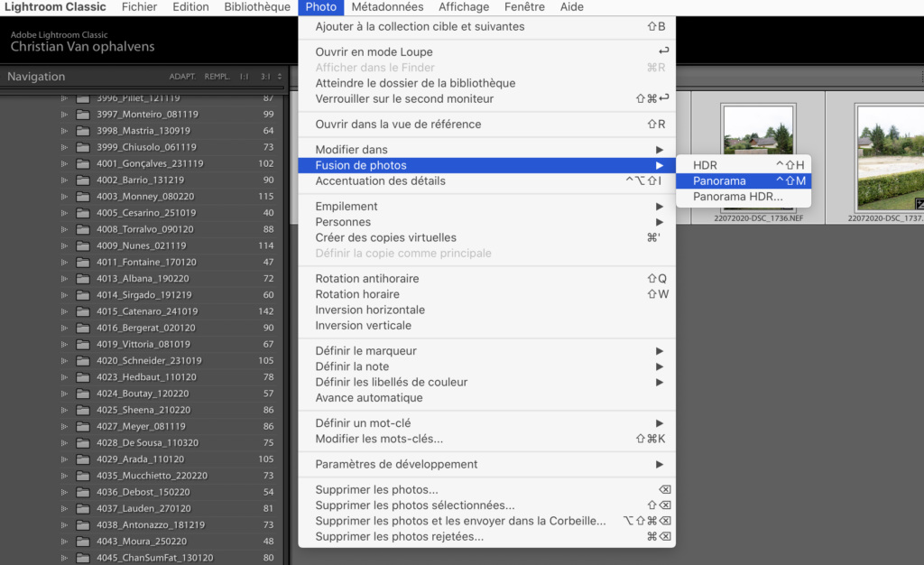Expand Paramètres de développement submenu
This screenshot has width=924, height=565.
coord(486,464)
